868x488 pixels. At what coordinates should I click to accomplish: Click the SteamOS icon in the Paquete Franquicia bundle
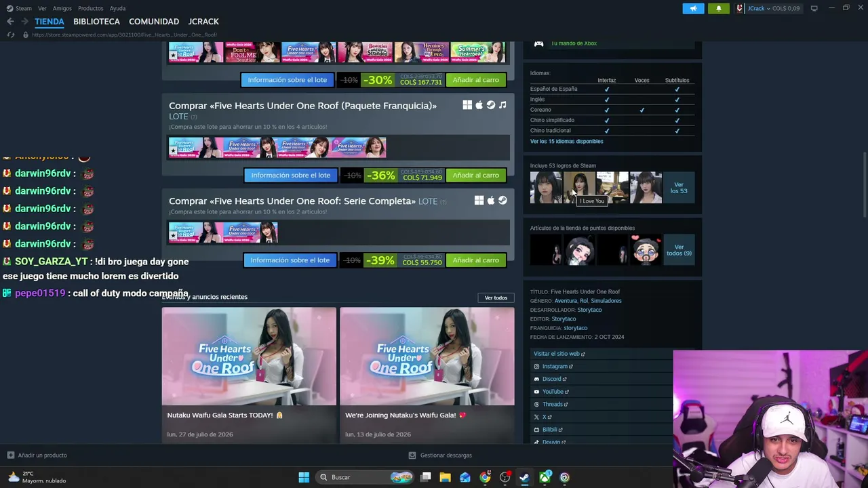(491, 105)
